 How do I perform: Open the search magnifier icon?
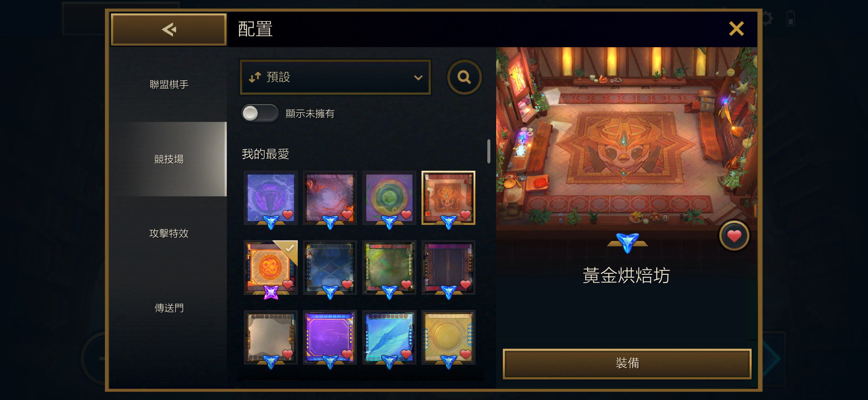(x=464, y=77)
